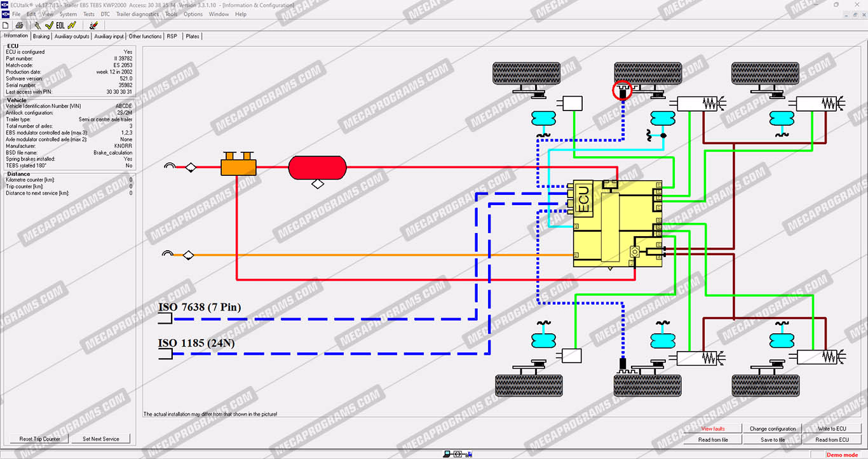Click the Reset Trip Counter button
Screen dimensions: 868x459
40,439
